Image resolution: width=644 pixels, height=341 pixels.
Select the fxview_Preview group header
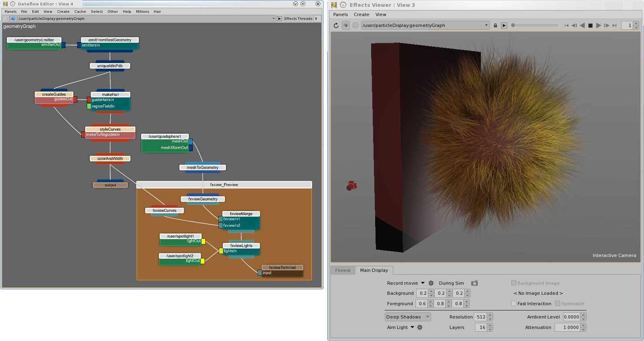pos(224,185)
